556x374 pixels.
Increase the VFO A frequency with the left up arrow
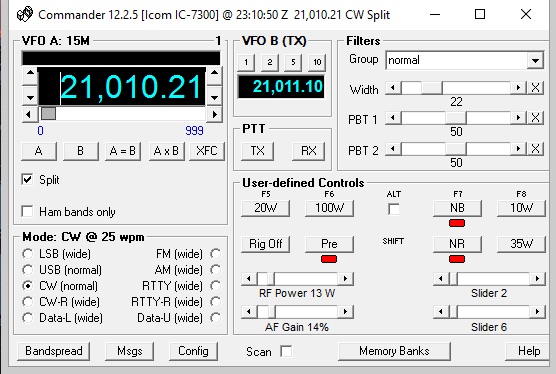click(30, 73)
